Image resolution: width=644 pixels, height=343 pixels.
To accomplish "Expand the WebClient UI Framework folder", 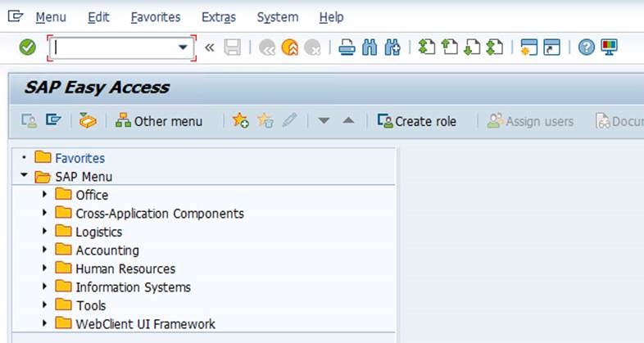I will pos(44,323).
